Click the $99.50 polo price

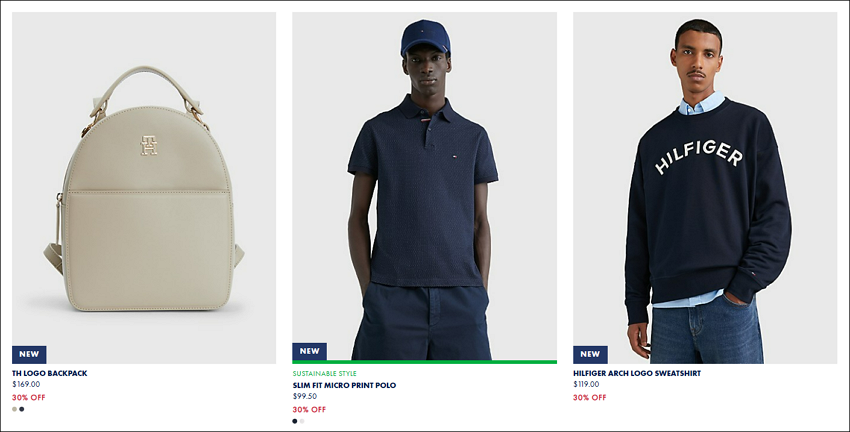305,396
